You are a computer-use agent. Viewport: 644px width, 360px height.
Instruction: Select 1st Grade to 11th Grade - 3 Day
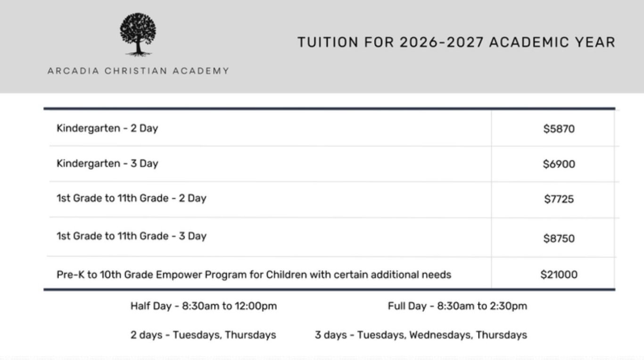132,236
